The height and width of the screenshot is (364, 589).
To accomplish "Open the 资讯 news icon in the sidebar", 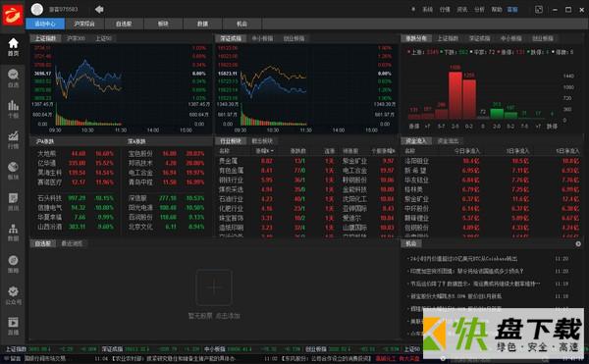I will pyautogui.click(x=13, y=202).
